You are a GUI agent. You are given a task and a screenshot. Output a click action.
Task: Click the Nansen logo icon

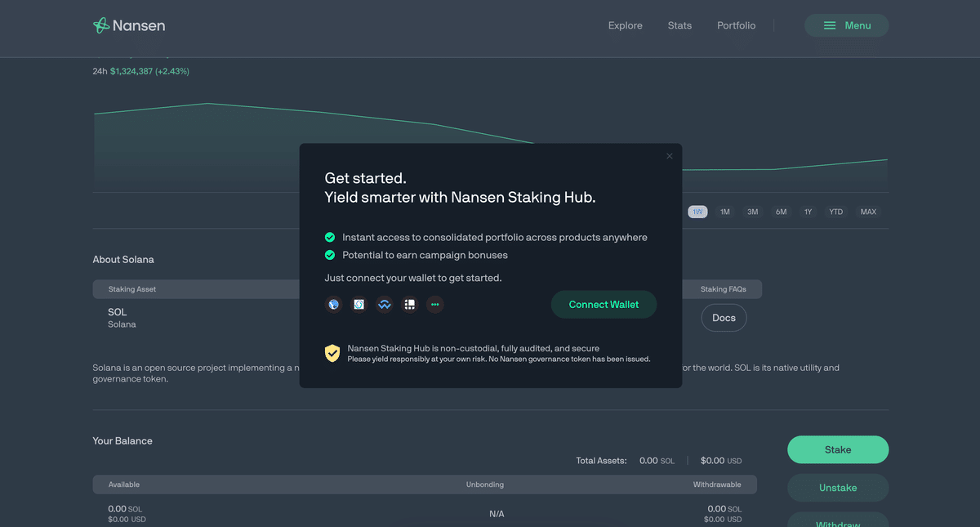101,25
